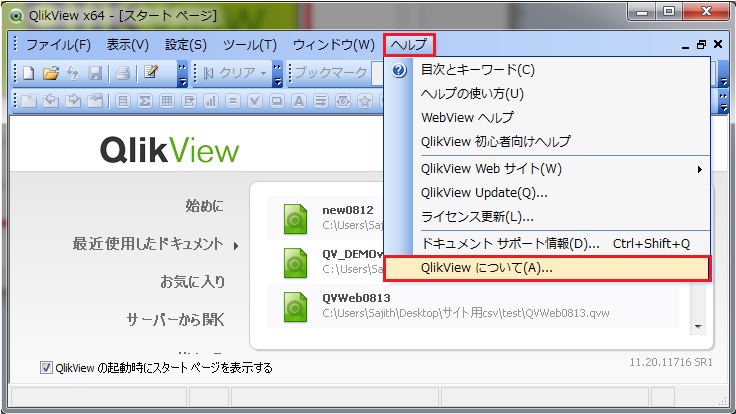
Task: Click the blue help question mark icon
Action: [400, 72]
